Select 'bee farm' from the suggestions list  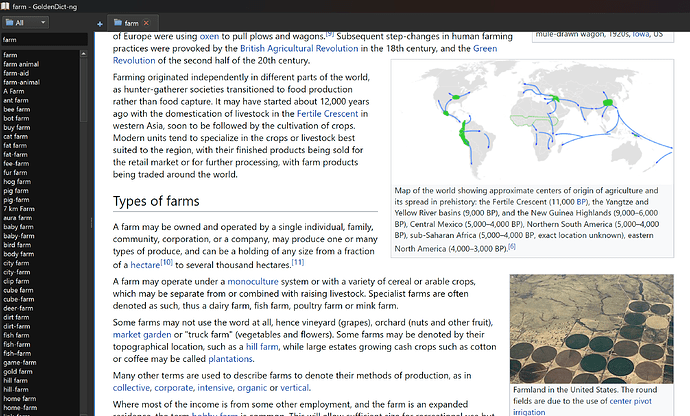click(17, 109)
